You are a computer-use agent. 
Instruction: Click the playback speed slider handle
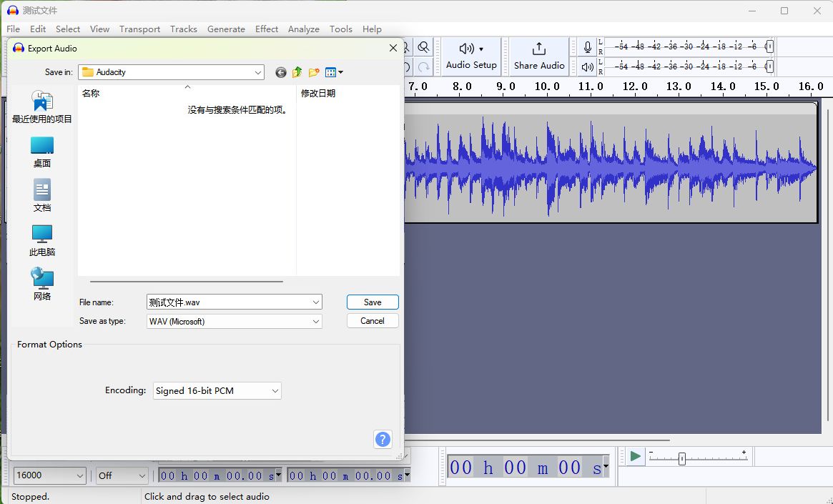(x=682, y=458)
